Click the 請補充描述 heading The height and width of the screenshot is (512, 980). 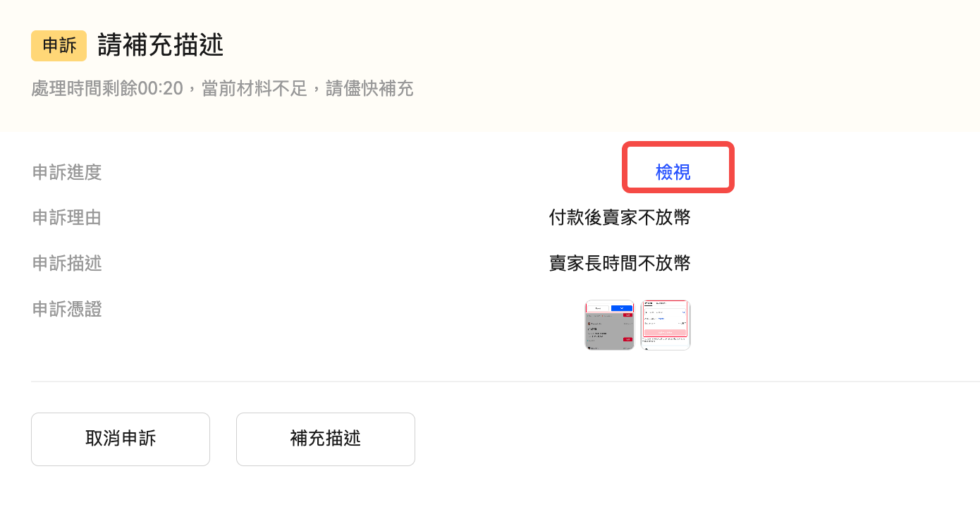pos(161,46)
